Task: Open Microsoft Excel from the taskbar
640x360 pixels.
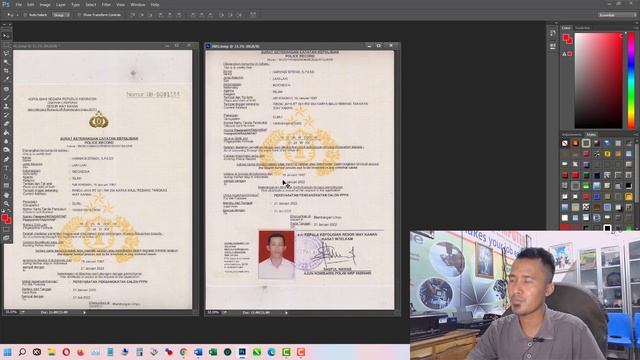Action: (213, 352)
